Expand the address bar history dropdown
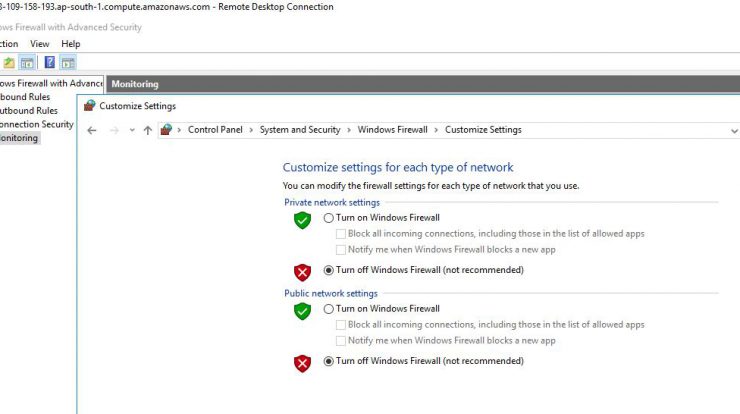 click(734, 131)
